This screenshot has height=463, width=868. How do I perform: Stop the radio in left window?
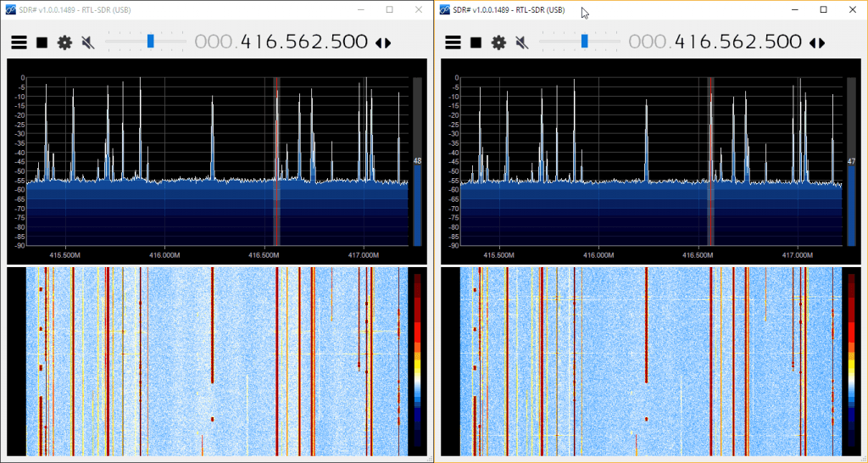(42, 42)
